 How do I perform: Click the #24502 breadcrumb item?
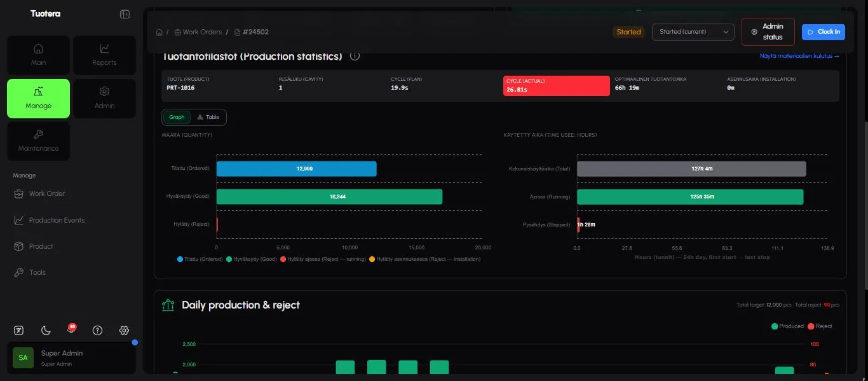[x=251, y=32]
